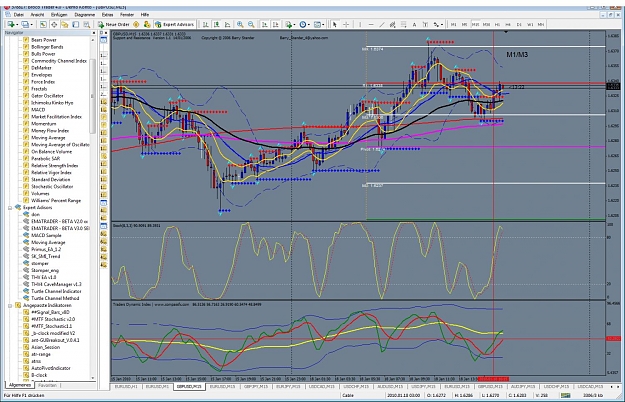Click the icon left of Expert Advisors button
625x402 pixels.
pyautogui.click(x=147, y=24)
